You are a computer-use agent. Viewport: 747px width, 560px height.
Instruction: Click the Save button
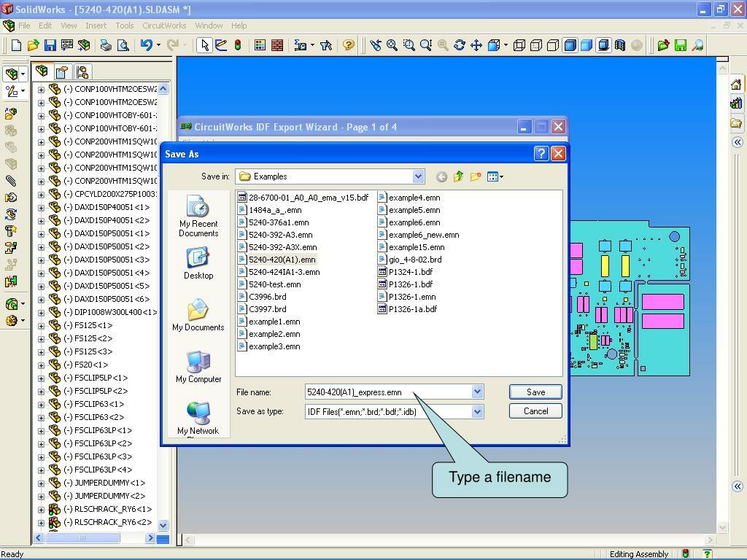click(535, 392)
